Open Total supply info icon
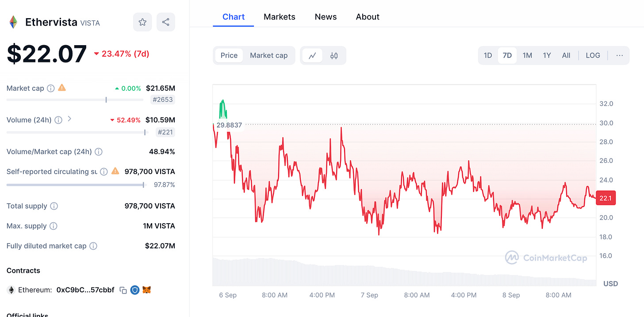This screenshot has height=317, width=644. coord(54,206)
